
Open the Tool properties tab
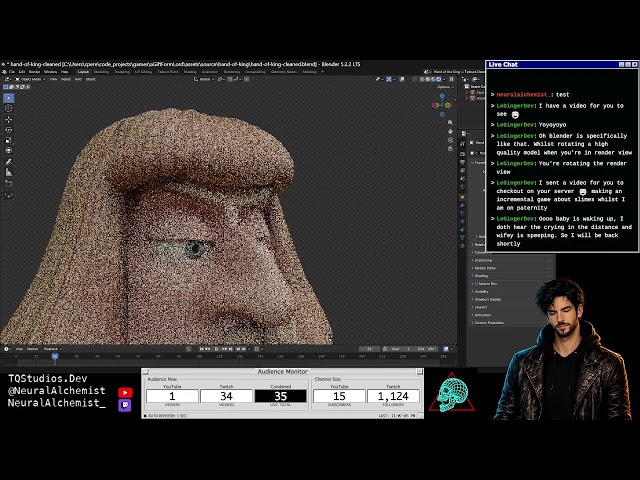[x=462, y=144]
